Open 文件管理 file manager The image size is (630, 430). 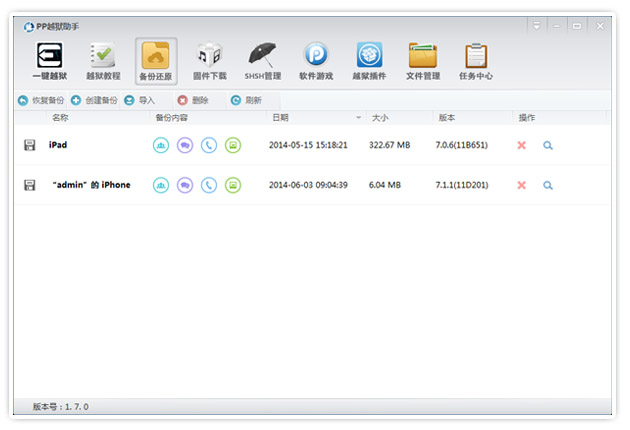click(x=423, y=61)
